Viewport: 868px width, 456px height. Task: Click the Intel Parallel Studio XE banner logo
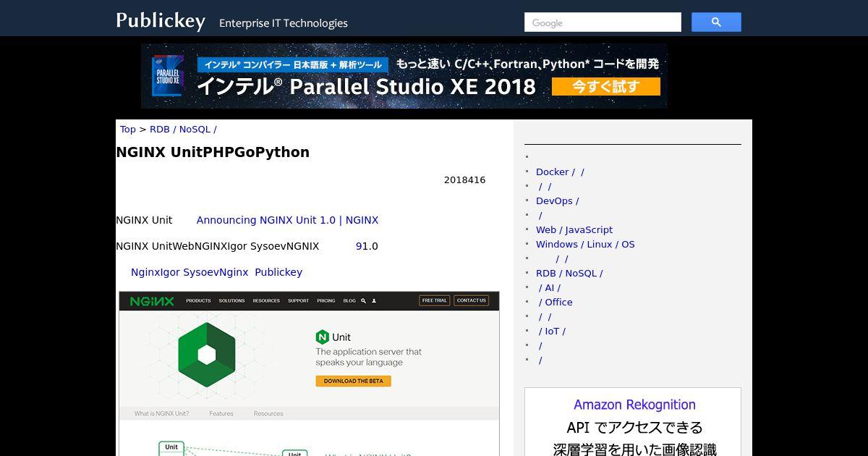pos(168,76)
